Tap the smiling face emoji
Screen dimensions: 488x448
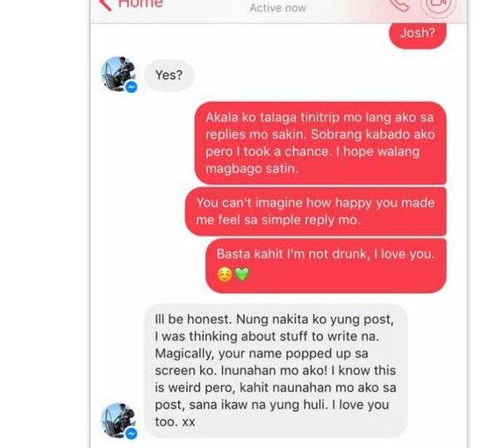pyautogui.click(x=225, y=275)
